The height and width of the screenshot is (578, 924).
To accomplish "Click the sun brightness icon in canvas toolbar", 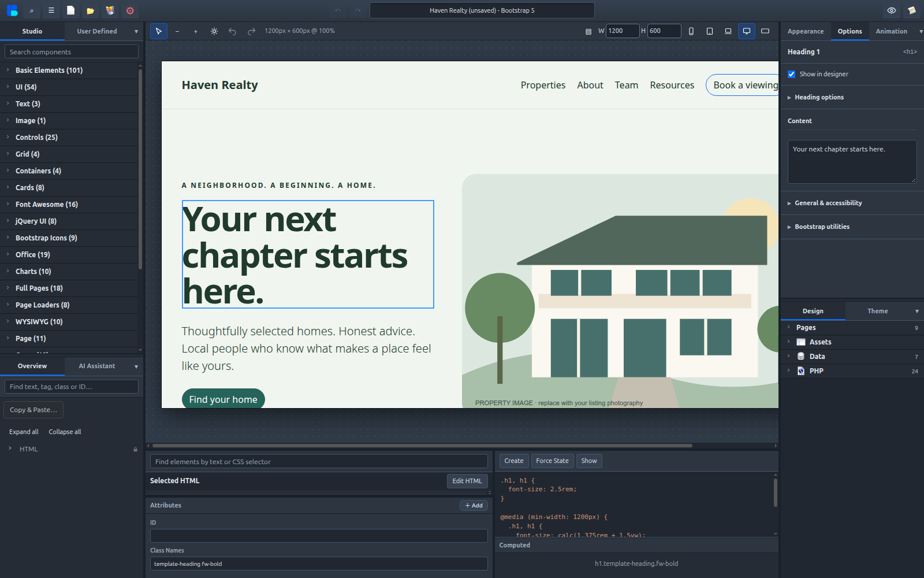I will point(214,31).
